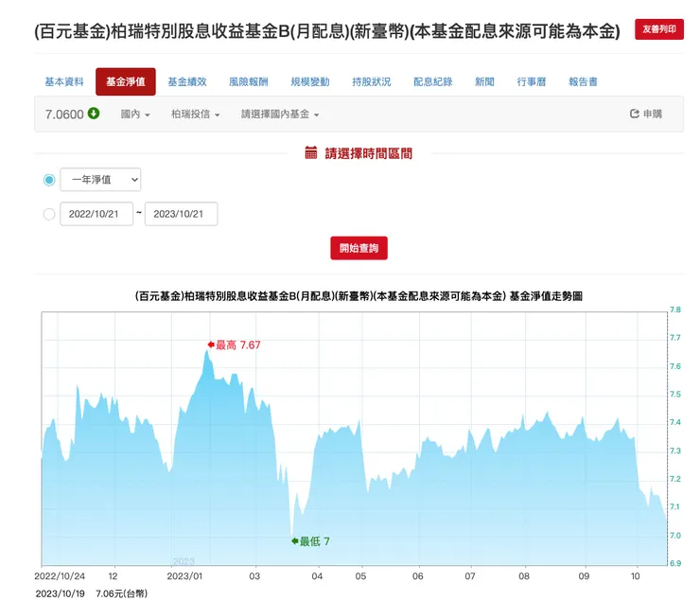Select the 一年淨值 radio button
This screenshot has width=700, height=601.
(x=49, y=180)
